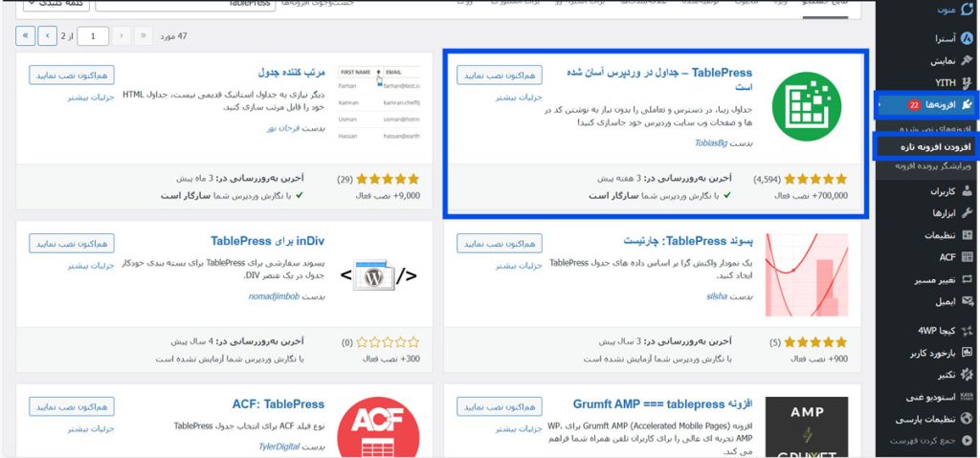Install the مرتب کننده جدول plugin
The image size is (980, 458).
click(72, 75)
